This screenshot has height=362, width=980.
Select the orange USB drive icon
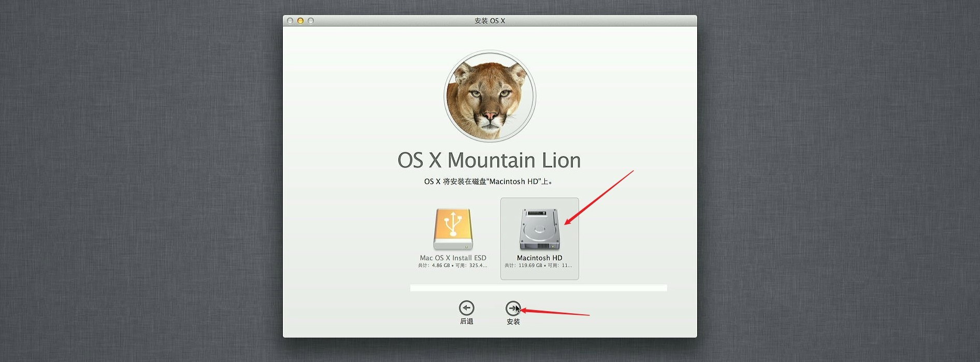coord(453,230)
